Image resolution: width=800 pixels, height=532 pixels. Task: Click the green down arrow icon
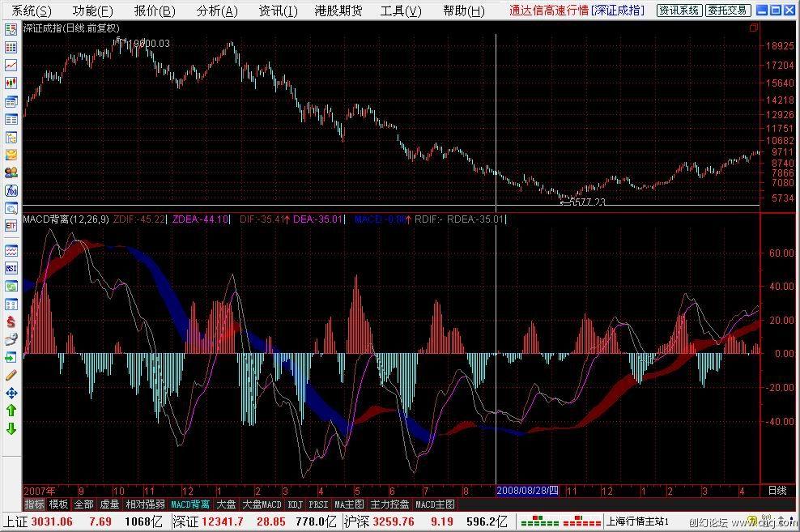point(11,428)
